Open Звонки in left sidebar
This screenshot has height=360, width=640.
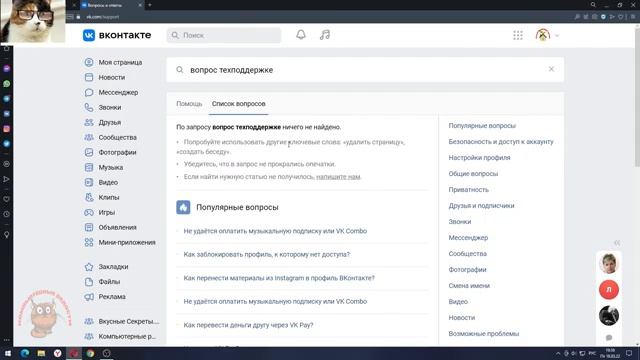pyautogui.click(x=109, y=107)
